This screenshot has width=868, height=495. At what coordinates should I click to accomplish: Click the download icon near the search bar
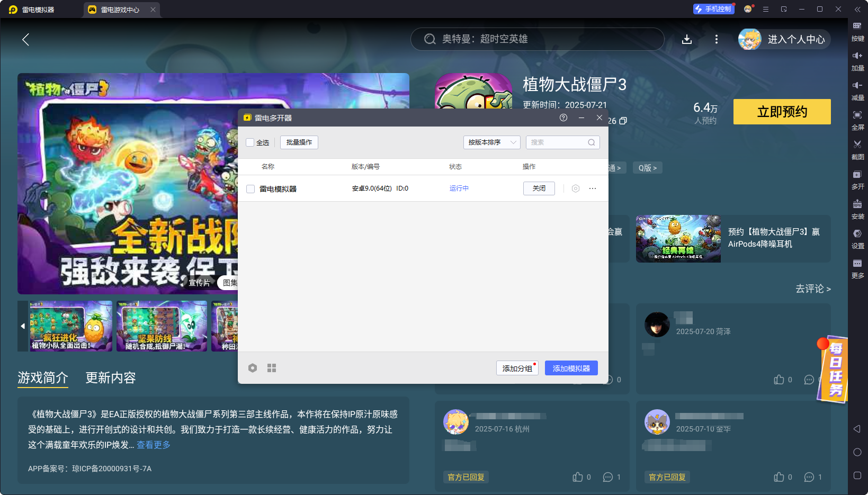687,39
